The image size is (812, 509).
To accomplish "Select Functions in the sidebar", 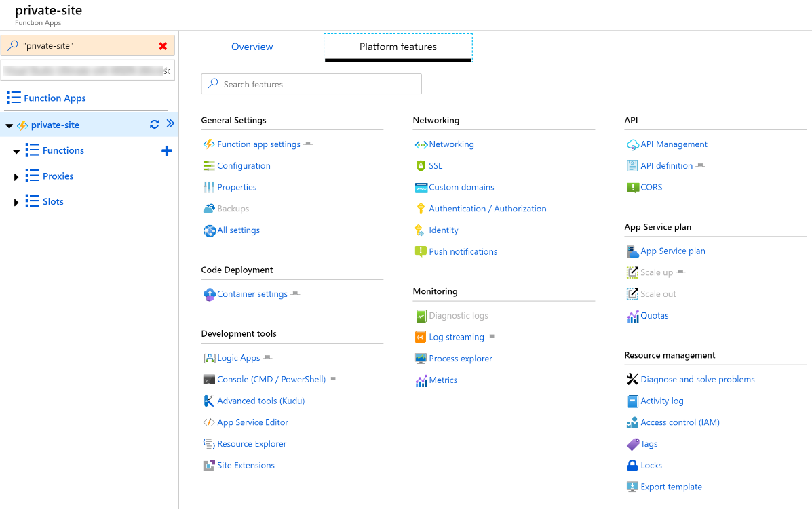I will (63, 151).
